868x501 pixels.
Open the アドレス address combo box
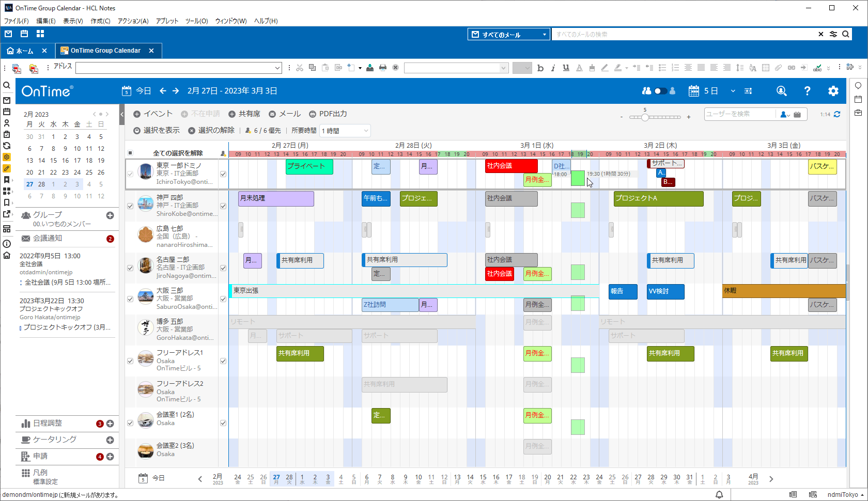179,68
